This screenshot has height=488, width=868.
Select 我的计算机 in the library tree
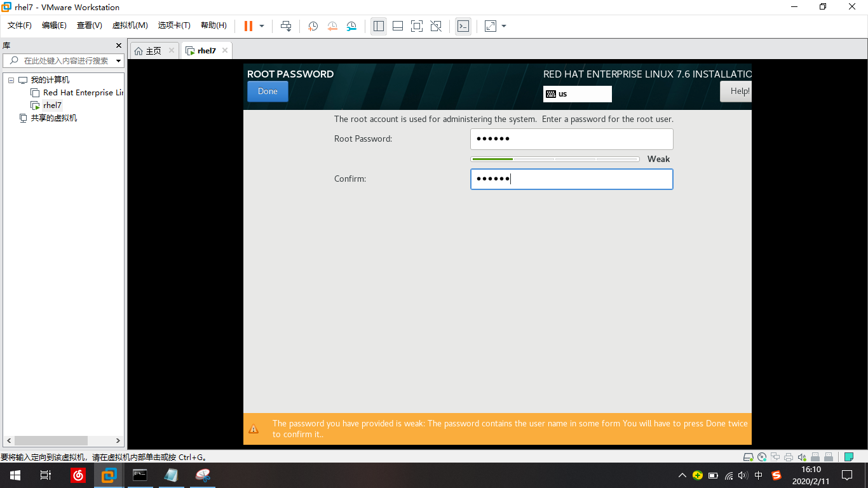click(50, 80)
